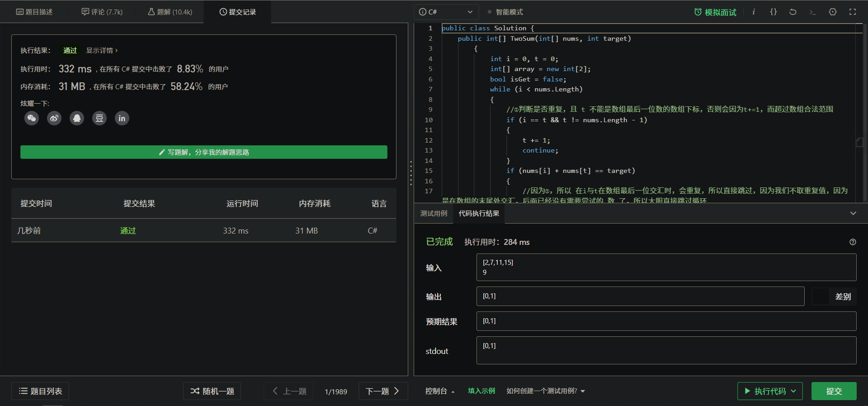The width and height of the screenshot is (868, 406).
Task: Open the C# language dropdown
Action: 446,12
